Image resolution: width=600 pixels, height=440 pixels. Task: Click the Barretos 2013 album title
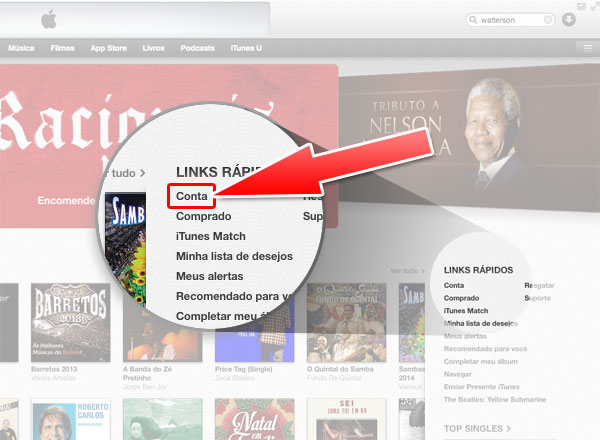tap(54, 369)
